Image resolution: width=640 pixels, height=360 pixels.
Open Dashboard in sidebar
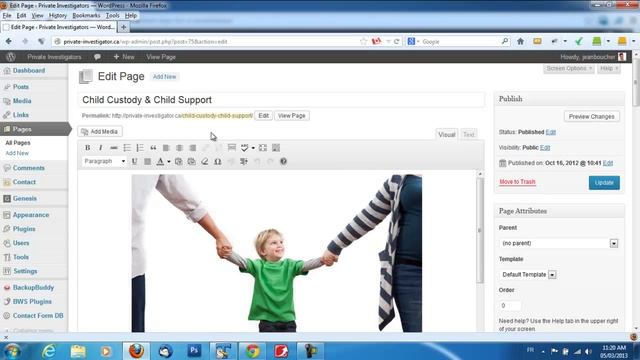click(29, 71)
